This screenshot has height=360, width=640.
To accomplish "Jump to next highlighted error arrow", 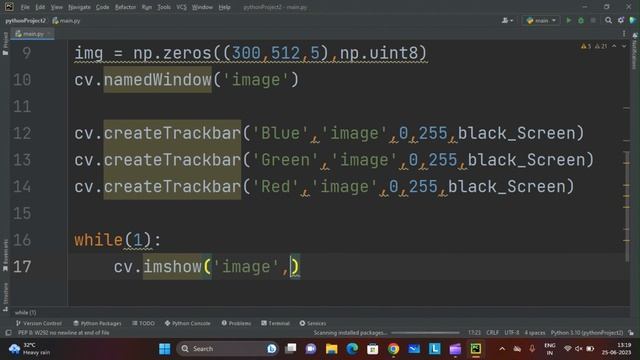I will (624, 47).
